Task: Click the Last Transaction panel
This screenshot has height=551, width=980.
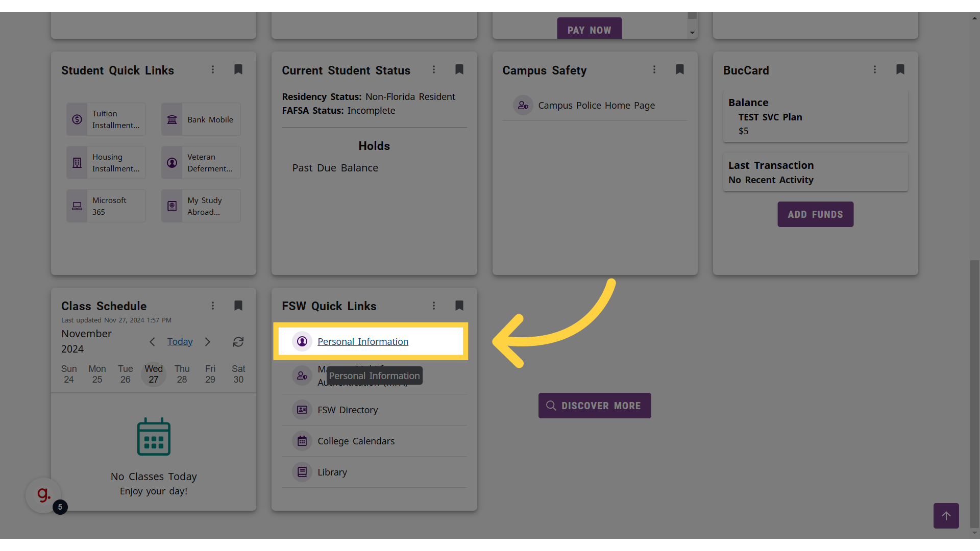Action: [x=815, y=172]
